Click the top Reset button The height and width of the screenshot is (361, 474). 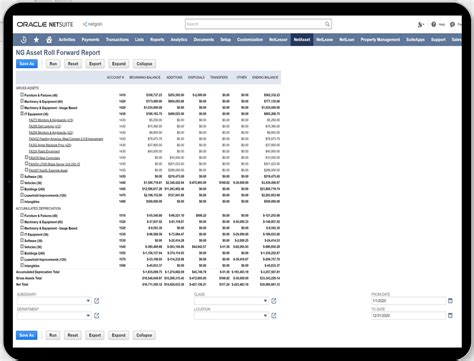pos(73,64)
